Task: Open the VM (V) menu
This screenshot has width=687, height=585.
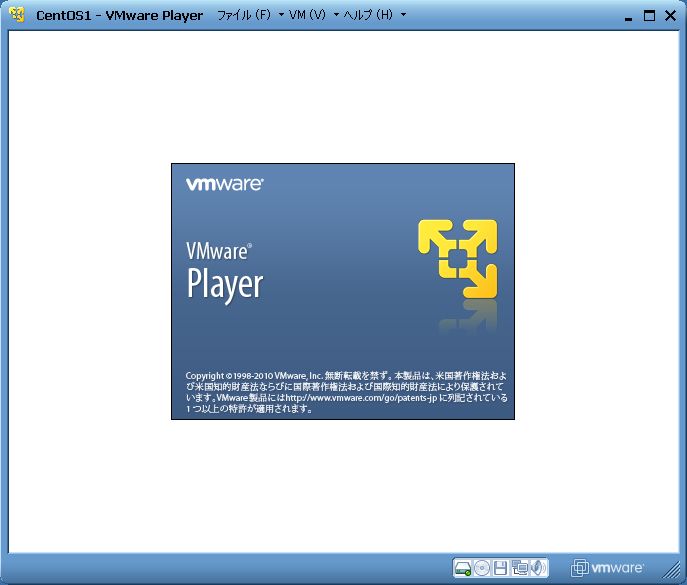Action: click(308, 15)
